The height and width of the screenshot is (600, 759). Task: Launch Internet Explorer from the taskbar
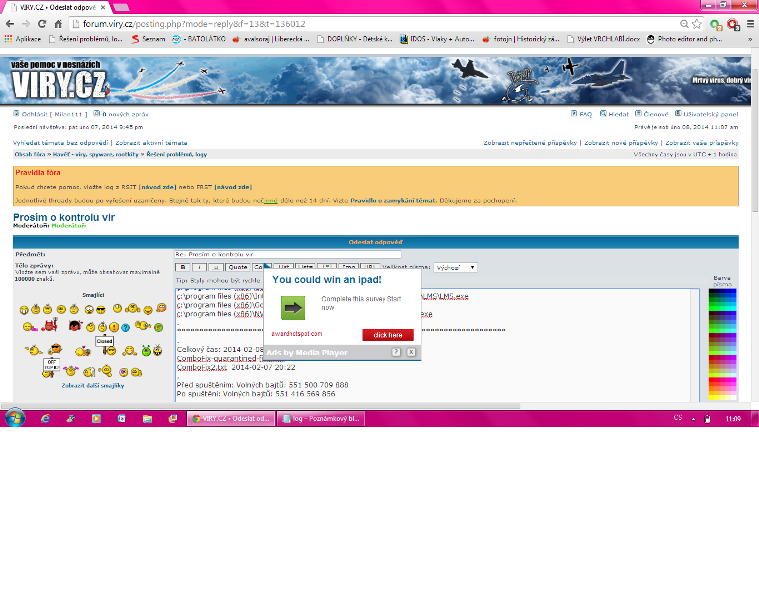point(44,419)
